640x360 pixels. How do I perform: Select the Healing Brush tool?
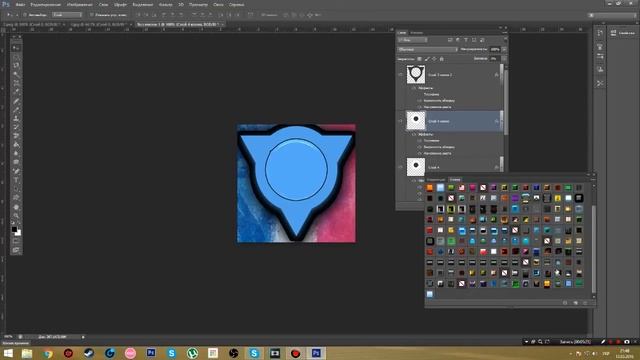16,101
